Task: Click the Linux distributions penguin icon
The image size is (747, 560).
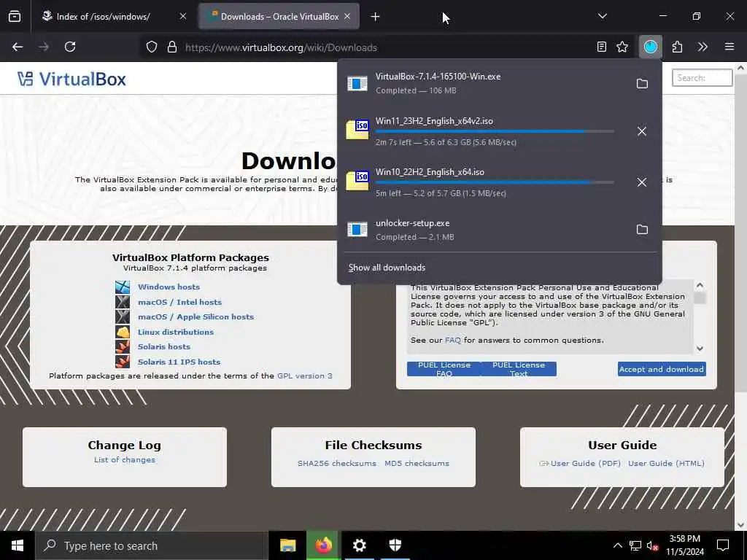Action: tap(123, 332)
